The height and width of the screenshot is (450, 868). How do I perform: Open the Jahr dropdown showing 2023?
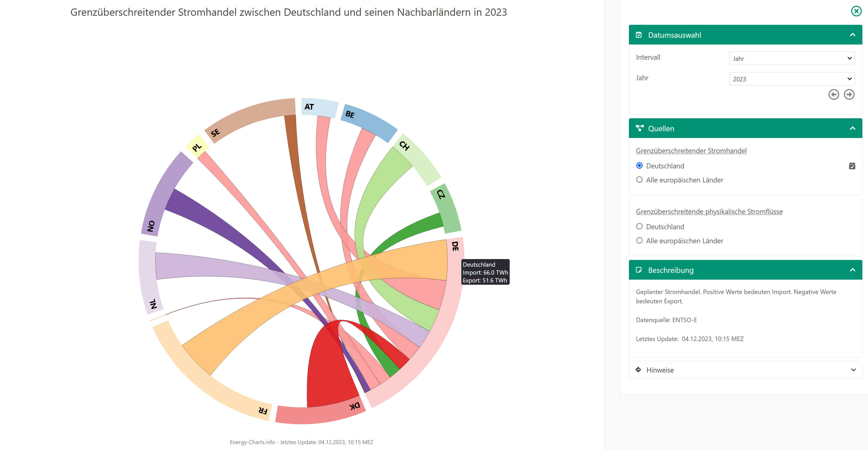coord(791,79)
